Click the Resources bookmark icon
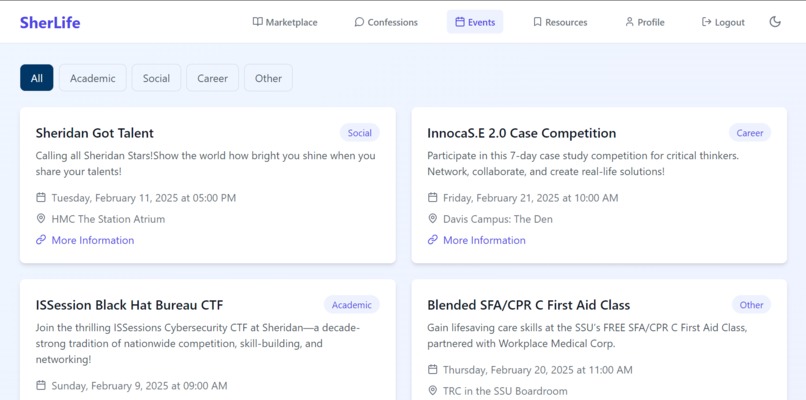The width and height of the screenshot is (806, 400). pos(537,22)
